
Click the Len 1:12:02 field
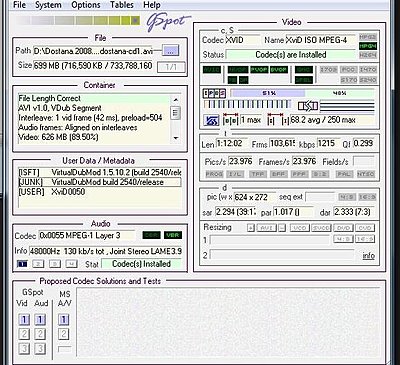pyautogui.click(x=232, y=144)
